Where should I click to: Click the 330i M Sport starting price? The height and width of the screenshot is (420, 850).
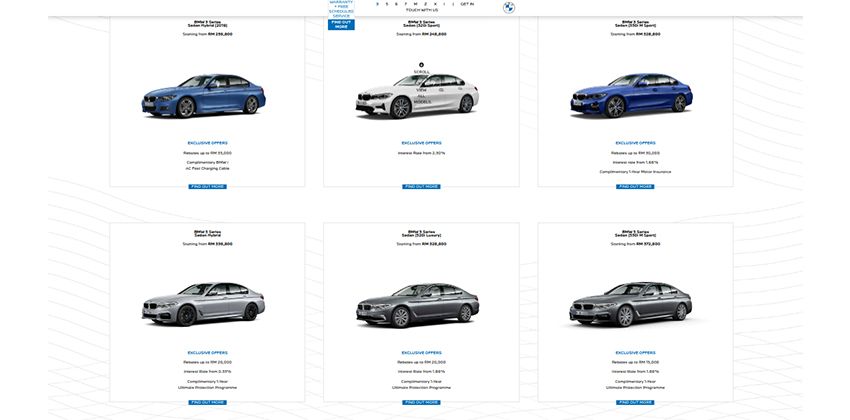(635, 34)
